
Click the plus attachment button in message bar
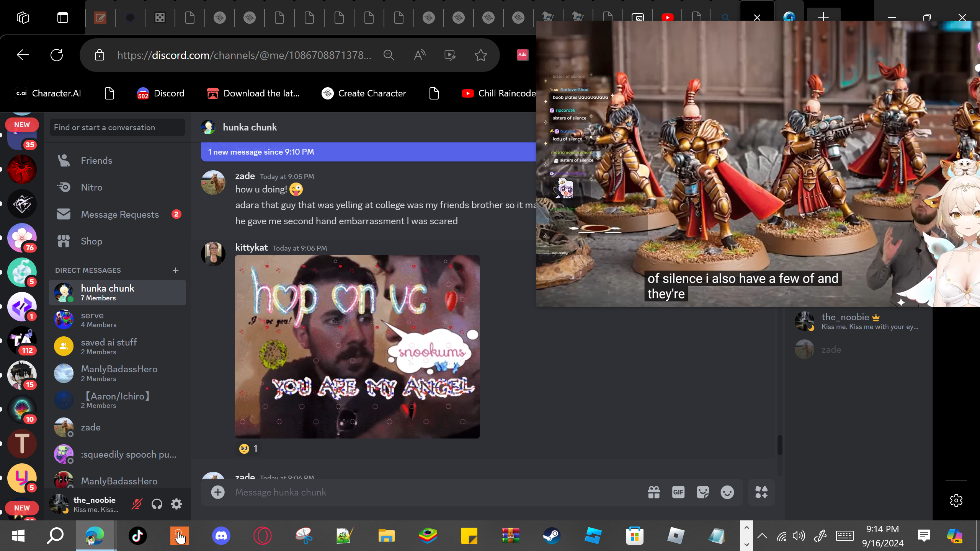218,492
